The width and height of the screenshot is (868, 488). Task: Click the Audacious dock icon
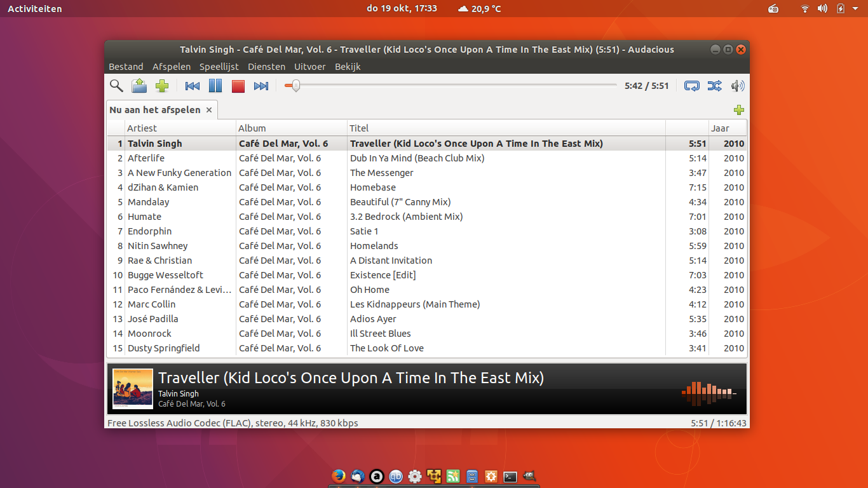pos(377,476)
